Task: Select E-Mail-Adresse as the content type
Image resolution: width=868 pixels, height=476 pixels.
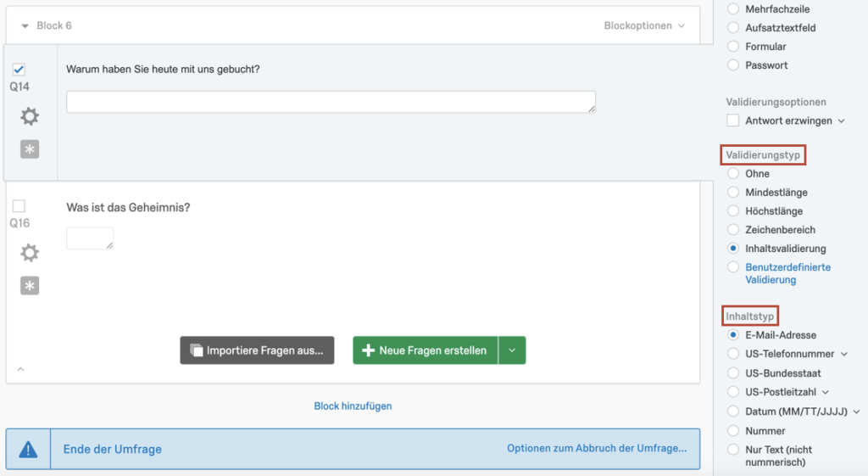Action: 733,334
